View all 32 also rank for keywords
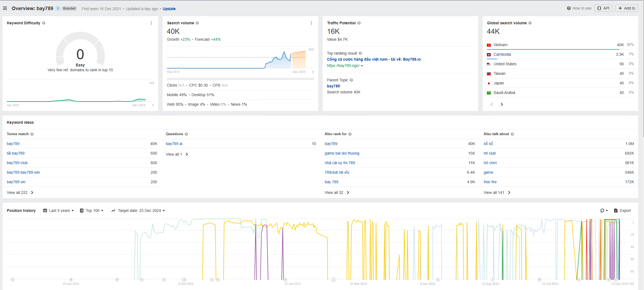This screenshot has width=644, height=290. click(x=337, y=193)
